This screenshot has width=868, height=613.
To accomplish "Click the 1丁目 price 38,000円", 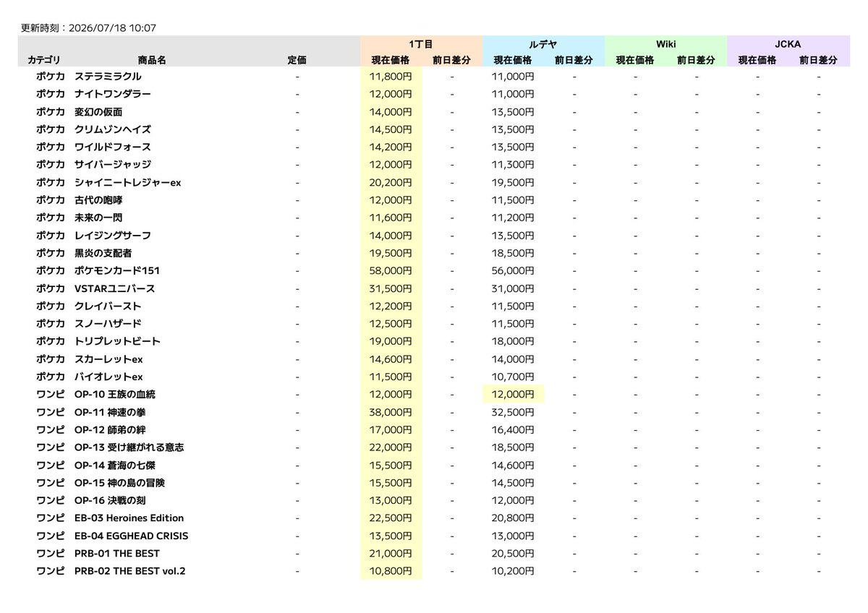I will pyautogui.click(x=391, y=412).
